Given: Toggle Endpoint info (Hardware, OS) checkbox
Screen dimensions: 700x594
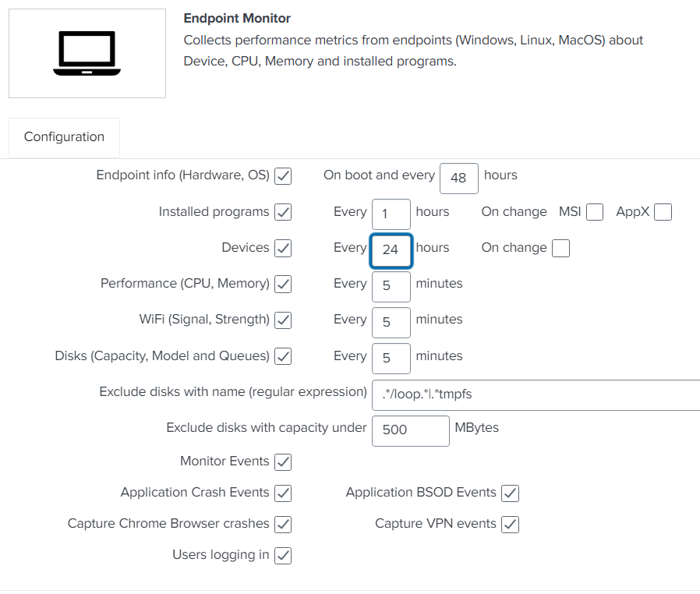Looking at the screenshot, I should [284, 176].
